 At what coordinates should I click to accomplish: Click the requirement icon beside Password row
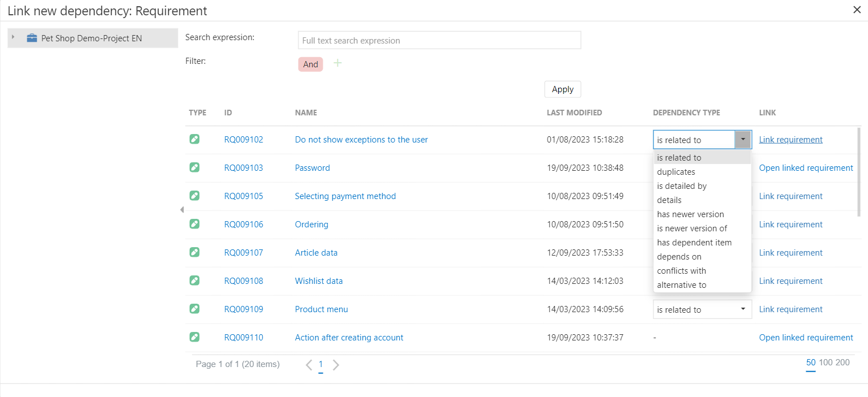point(194,167)
